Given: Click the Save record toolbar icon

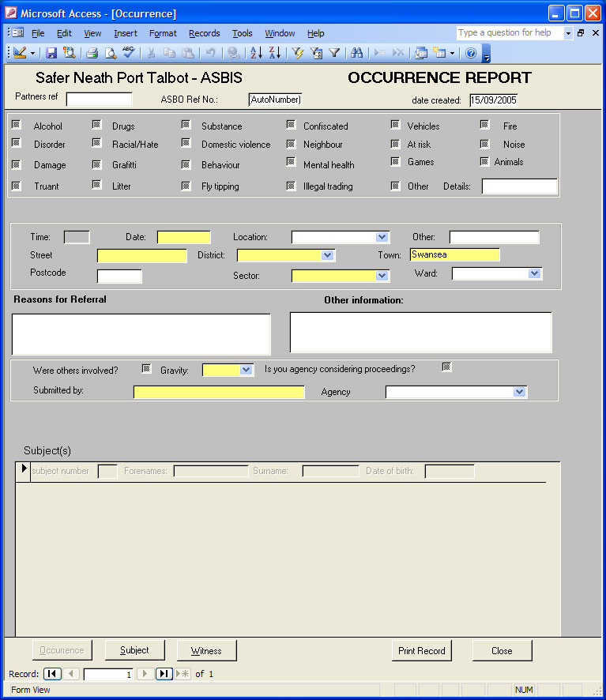Looking at the screenshot, I should (51, 53).
